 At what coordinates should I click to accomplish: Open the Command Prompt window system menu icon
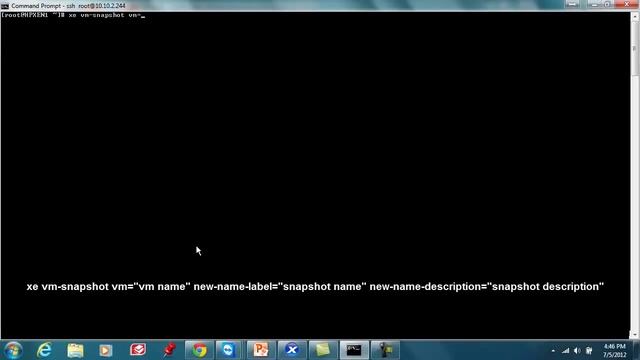[4, 6]
